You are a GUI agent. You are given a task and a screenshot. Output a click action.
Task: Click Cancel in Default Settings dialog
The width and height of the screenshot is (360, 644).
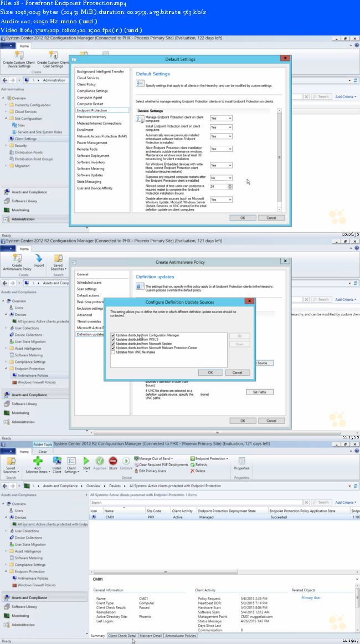[271, 218]
